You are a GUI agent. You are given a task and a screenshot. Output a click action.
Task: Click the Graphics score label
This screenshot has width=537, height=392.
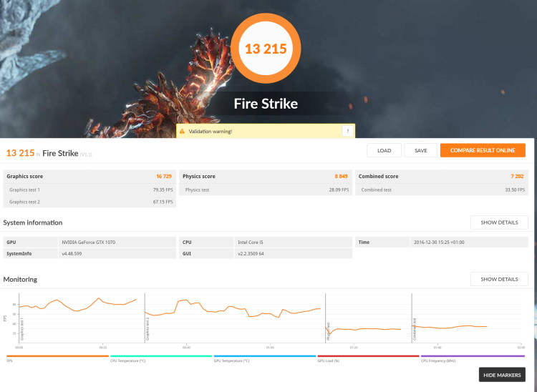(24, 176)
